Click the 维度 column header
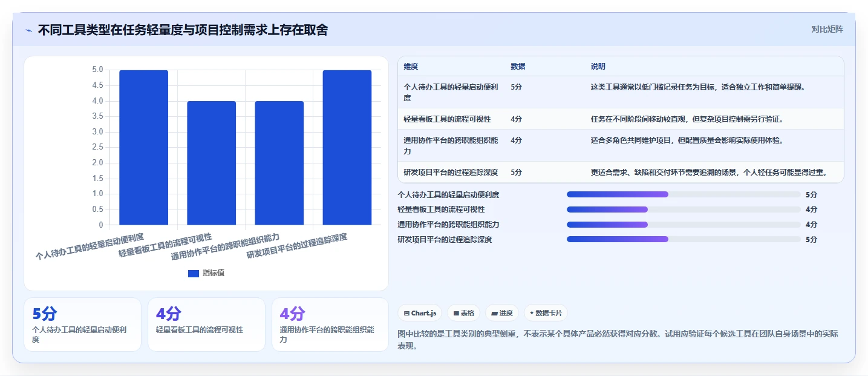Screen dimensions: 868x376 pyautogui.click(x=411, y=67)
